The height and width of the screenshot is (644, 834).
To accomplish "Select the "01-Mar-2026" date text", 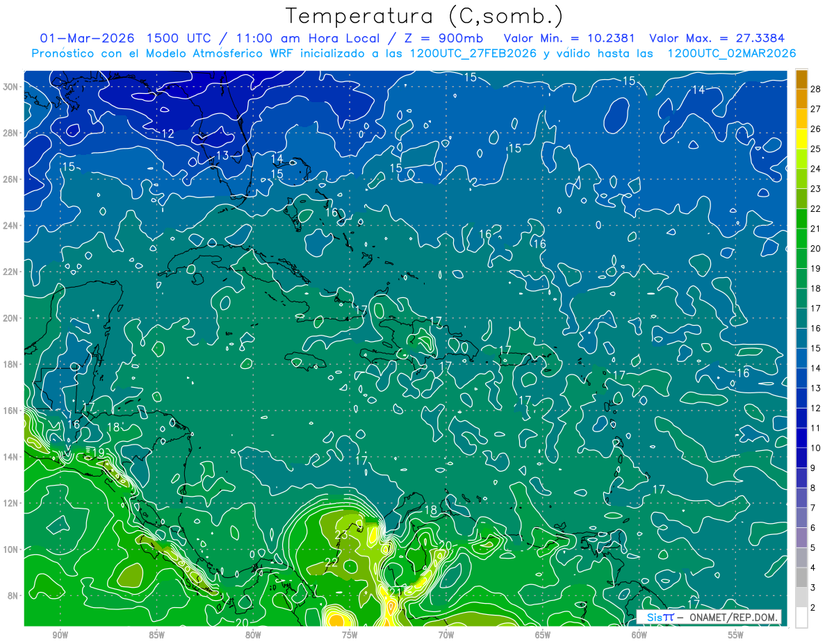I will pos(87,38).
